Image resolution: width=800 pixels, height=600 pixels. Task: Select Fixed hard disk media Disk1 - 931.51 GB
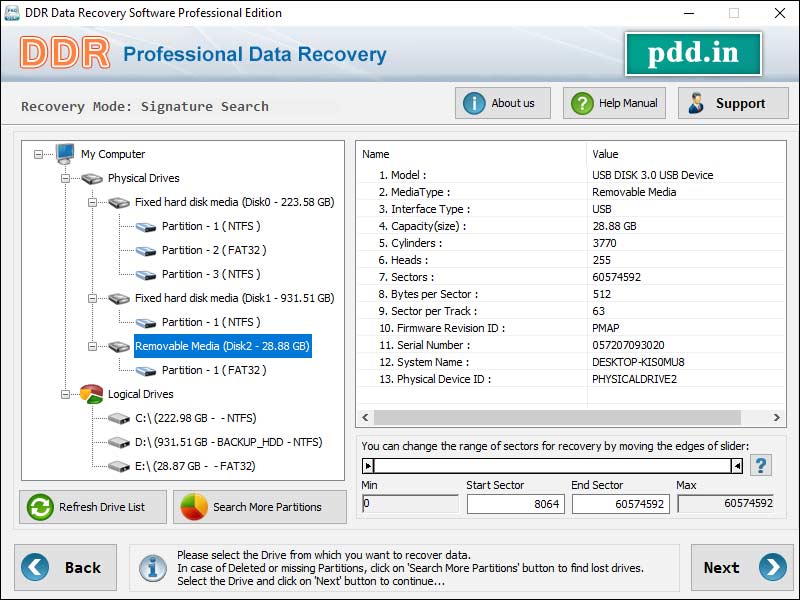(235, 298)
